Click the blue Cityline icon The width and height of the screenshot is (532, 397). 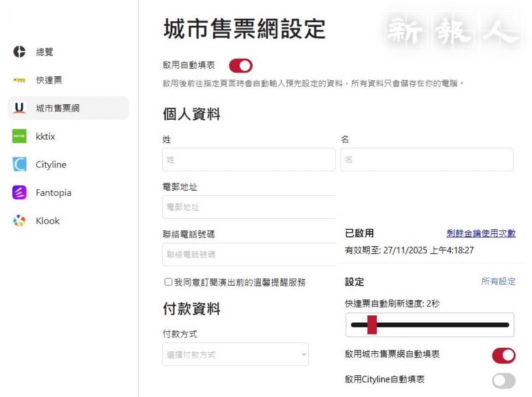(19, 165)
